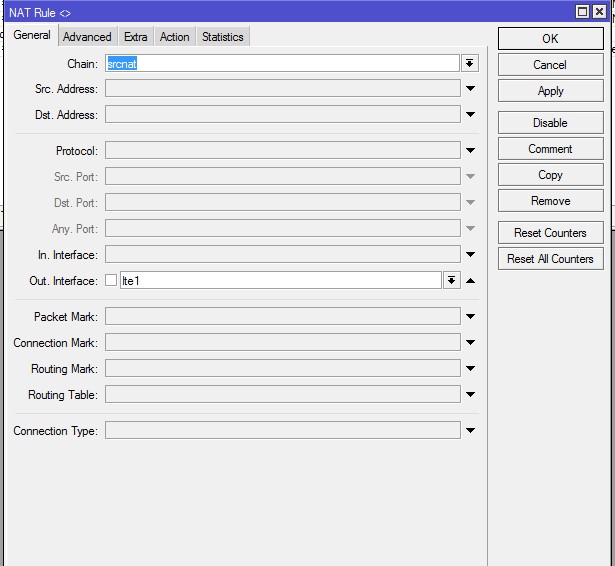Expand the Connection Type field
Image resolution: width=615 pixels, height=566 pixels.
tap(470, 430)
